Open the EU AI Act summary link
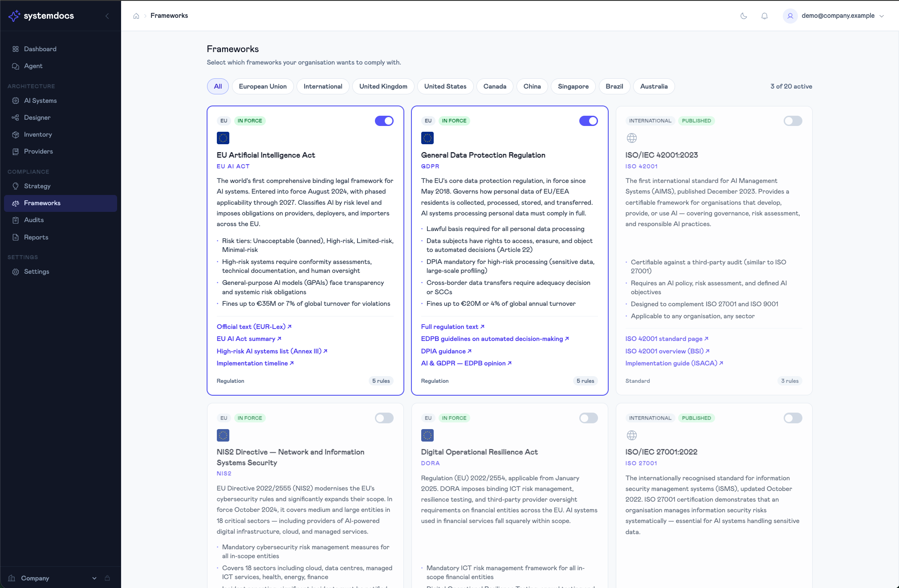The image size is (899, 588). pyautogui.click(x=249, y=339)
